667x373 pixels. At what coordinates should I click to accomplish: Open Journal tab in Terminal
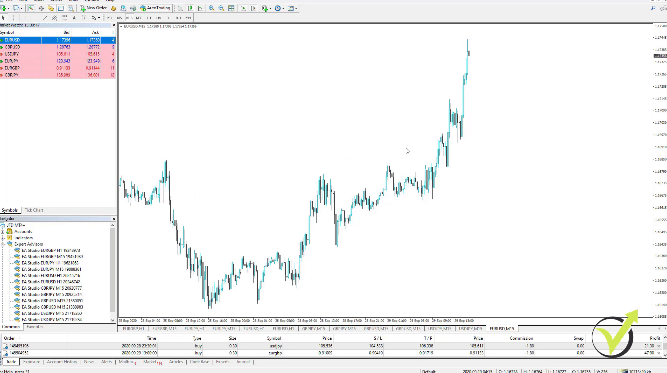tap(243, 362)
